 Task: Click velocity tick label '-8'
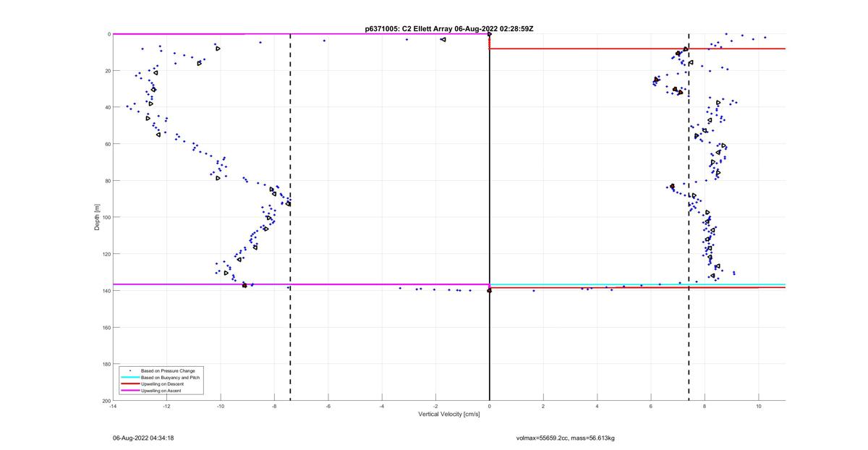(x=274, y=406)
